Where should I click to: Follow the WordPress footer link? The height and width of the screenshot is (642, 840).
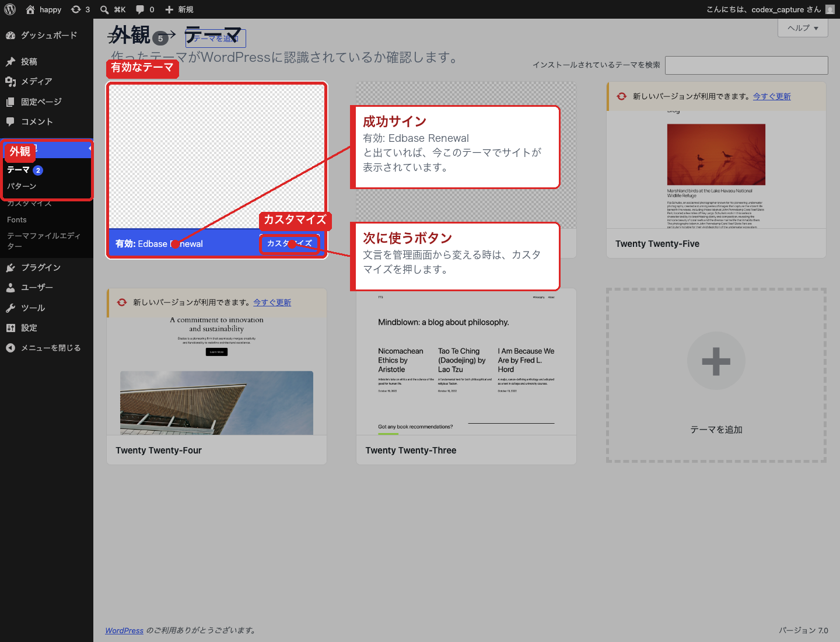click(x=124, y=630)
